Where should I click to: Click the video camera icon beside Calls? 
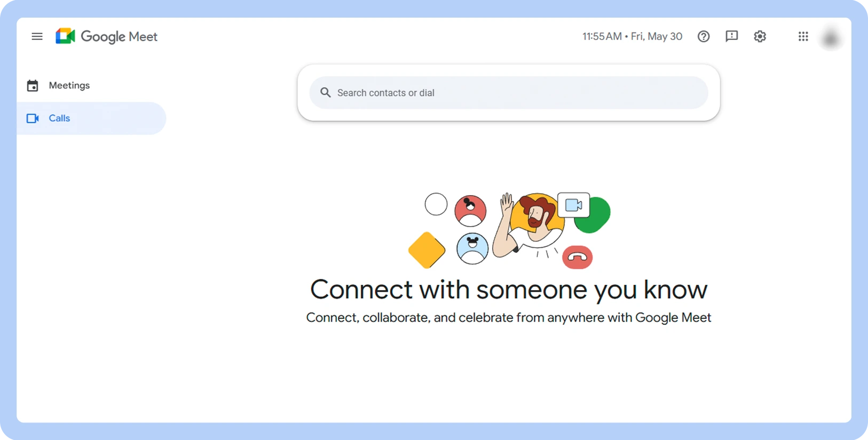click(33, 118)
